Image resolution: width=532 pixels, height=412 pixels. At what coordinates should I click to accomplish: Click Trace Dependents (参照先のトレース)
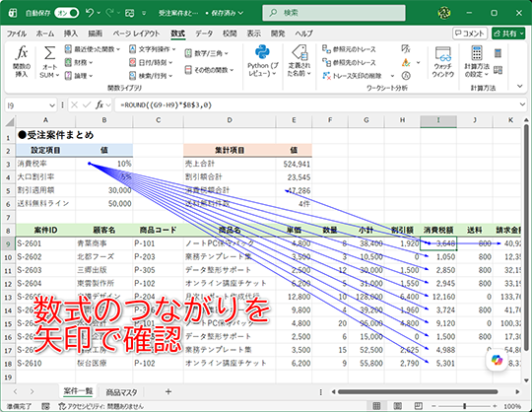click(349, 62)
